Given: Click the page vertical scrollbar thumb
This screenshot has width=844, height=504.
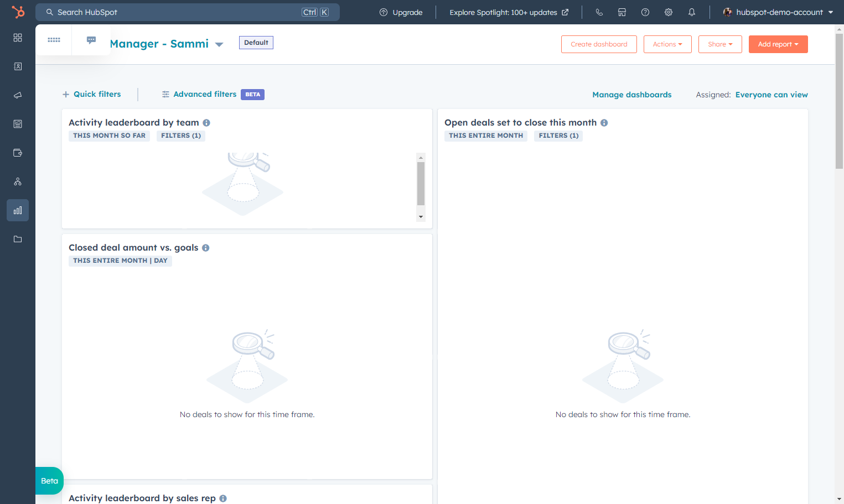Looking at the screenshot, I should (x=839, y=101).
